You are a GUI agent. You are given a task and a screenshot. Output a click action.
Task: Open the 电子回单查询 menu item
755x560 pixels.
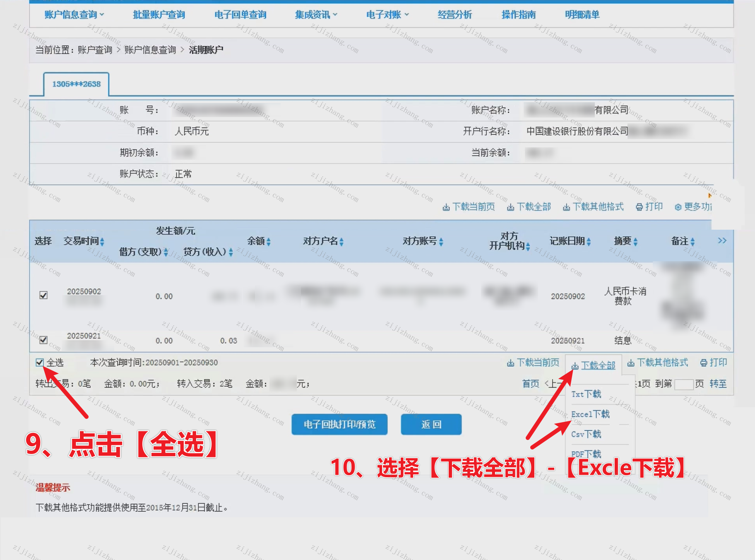(240, 15)
